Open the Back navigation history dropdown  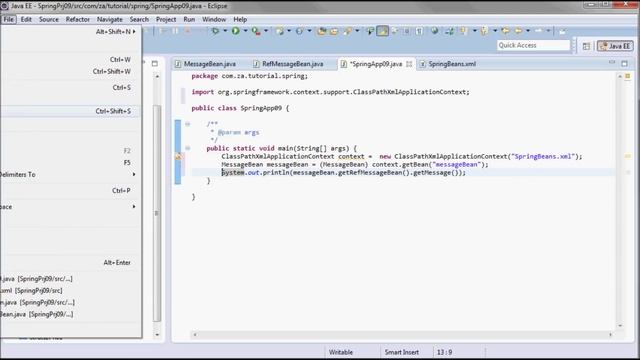[528, 31]
